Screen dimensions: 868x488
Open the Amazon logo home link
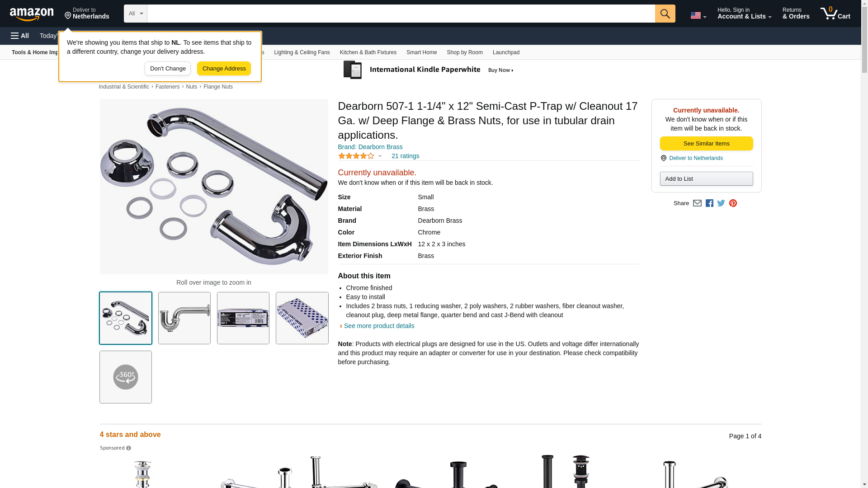(32, 14)
